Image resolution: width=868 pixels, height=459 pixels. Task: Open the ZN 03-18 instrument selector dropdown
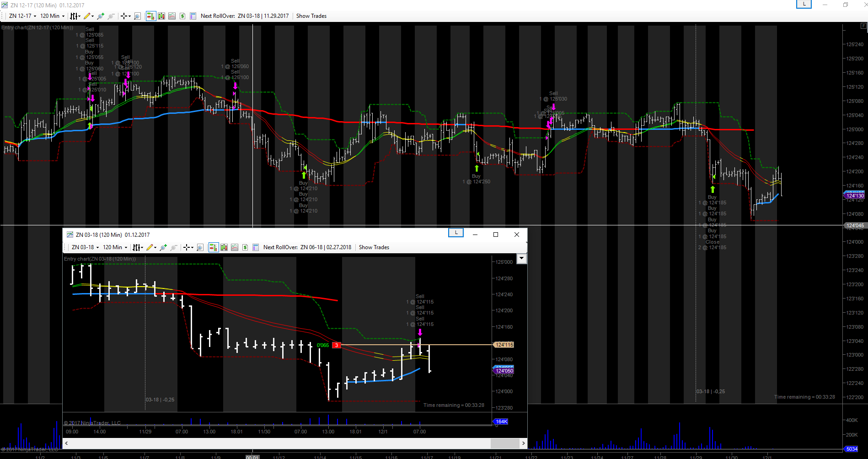(85, 247)
